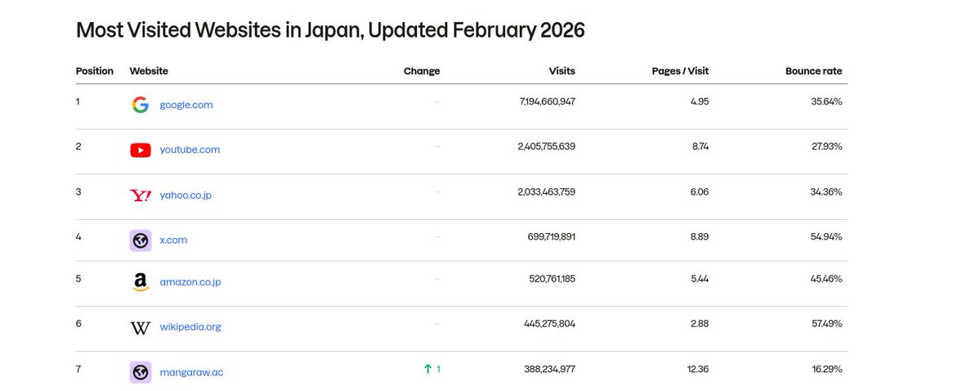Click pages per visit value 8.89

pyautogui.click(x=700, y=237)
